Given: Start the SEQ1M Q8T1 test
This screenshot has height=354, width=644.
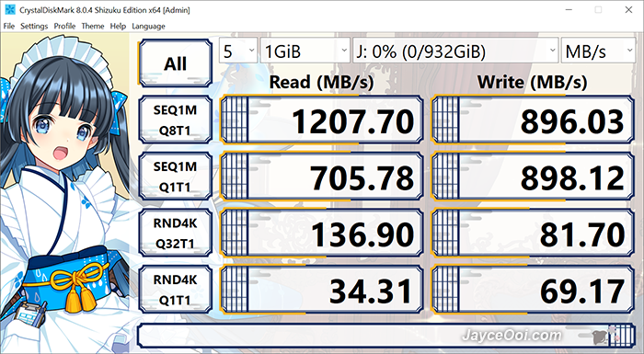Looking at the screenshot, I should tap(176, 120).
